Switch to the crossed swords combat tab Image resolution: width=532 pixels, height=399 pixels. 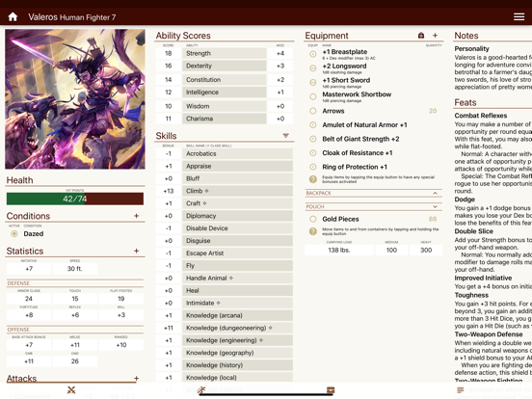coord(71,390)
